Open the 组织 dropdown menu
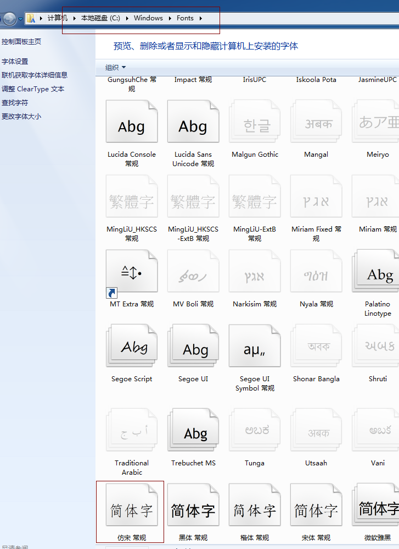This screenshot has height=549, width=399. tap(116, 67)
